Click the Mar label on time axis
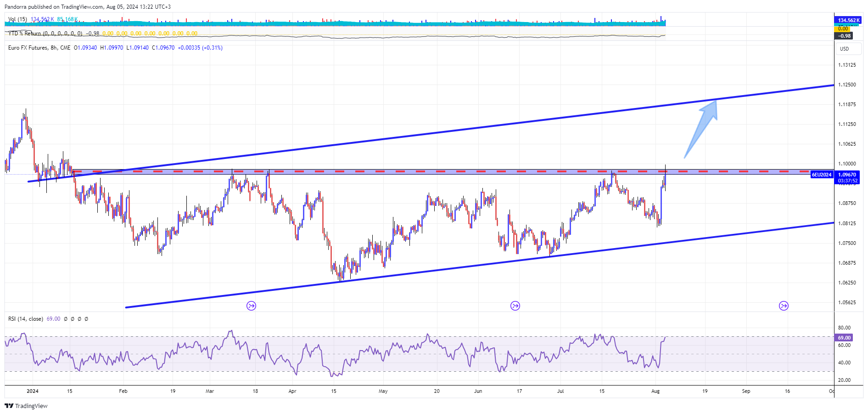Image resolution: width=868 pixels, height=414 pixels. tap(210, 391)
